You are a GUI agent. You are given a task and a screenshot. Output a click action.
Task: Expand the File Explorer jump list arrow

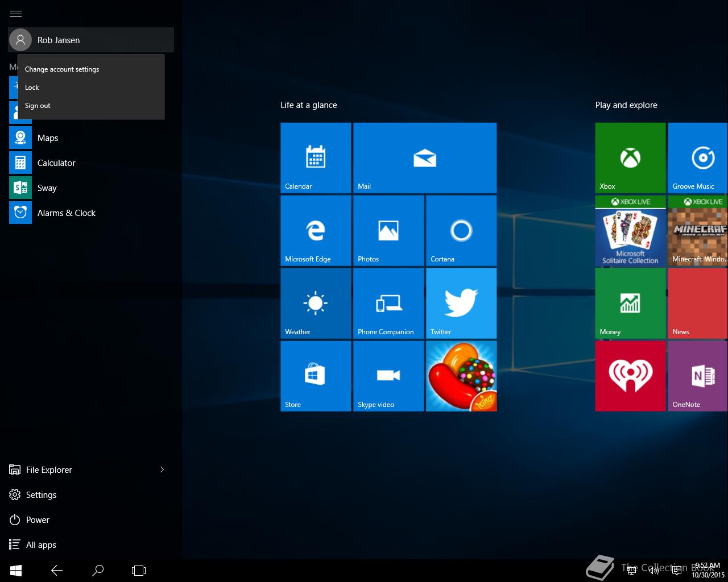coord(162,469)
